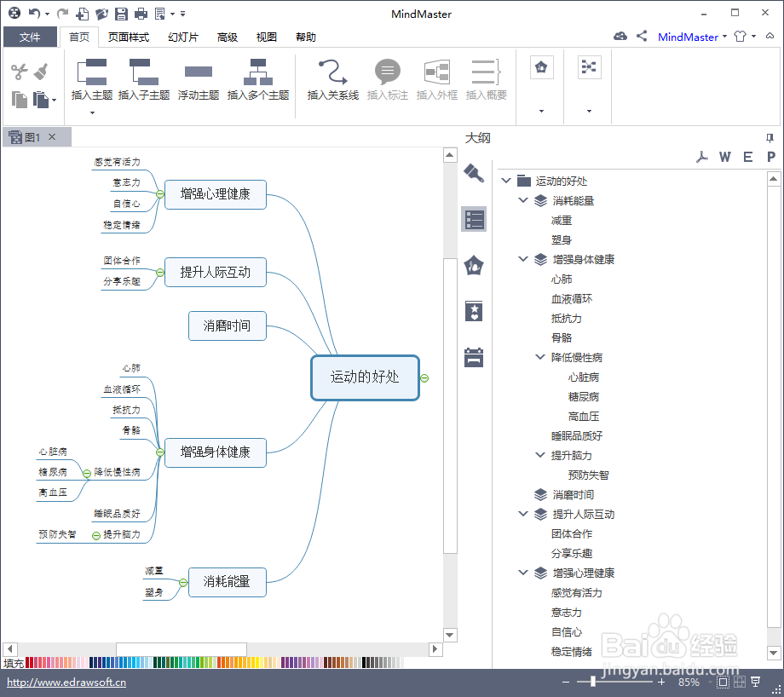Viewport: 784px width, 697px height.
Task: Open the format brush sidebar panel icon
Action: [474, 173]
